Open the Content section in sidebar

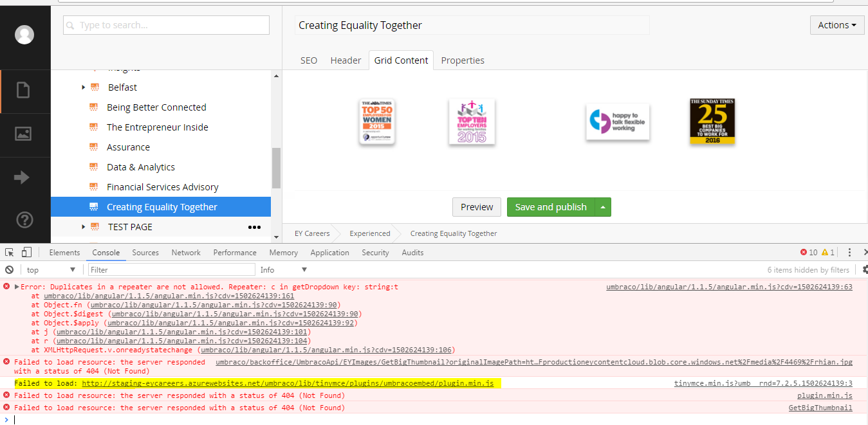pyautogui.click(x=23, y=91)
